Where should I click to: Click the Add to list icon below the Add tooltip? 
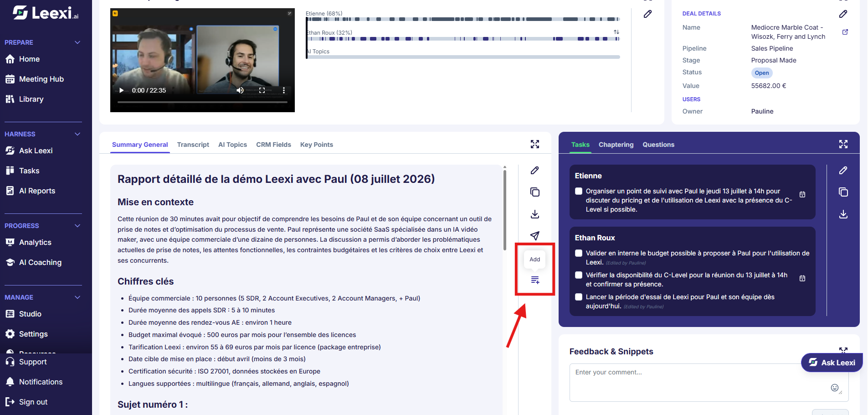[x=535, y=280]
